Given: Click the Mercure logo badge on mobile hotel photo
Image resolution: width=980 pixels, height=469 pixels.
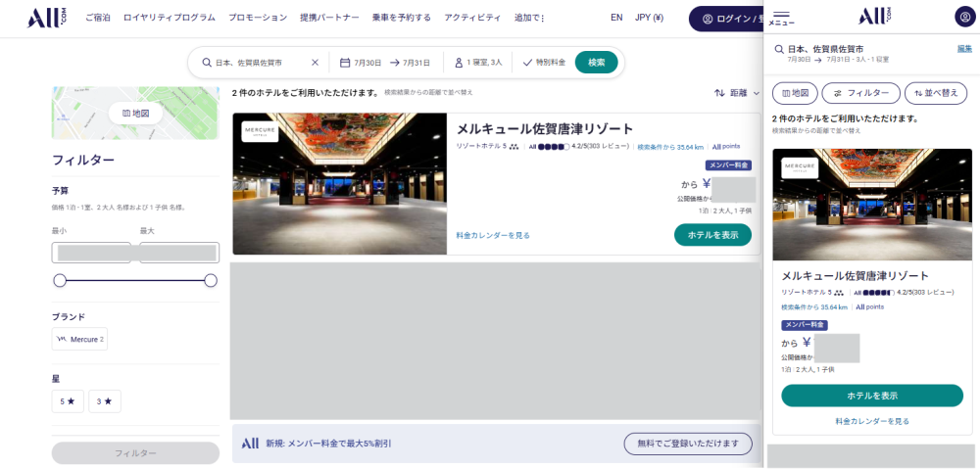Looking at the screenshot, I should click(x=800, y=168).
